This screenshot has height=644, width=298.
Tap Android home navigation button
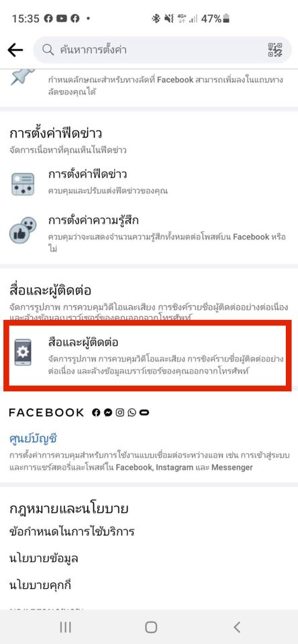[x=151, y=627]
